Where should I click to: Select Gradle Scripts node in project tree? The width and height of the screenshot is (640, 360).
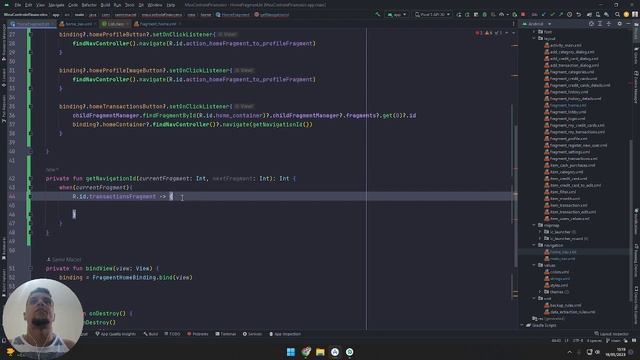click(541, 325)
